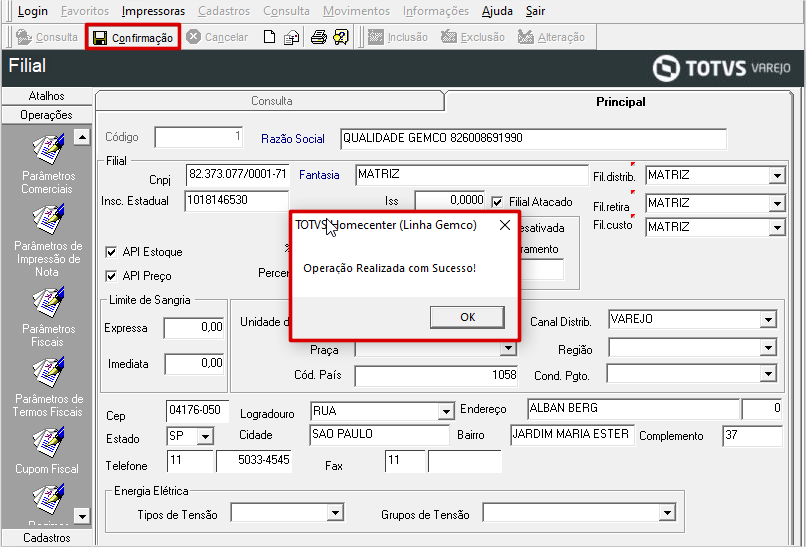Click the Confirmação save button
This screenshot has width=806, height=547.
(133, 38)
